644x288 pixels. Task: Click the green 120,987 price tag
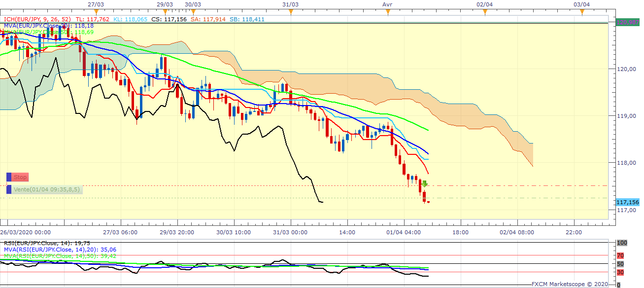point(628,23)
